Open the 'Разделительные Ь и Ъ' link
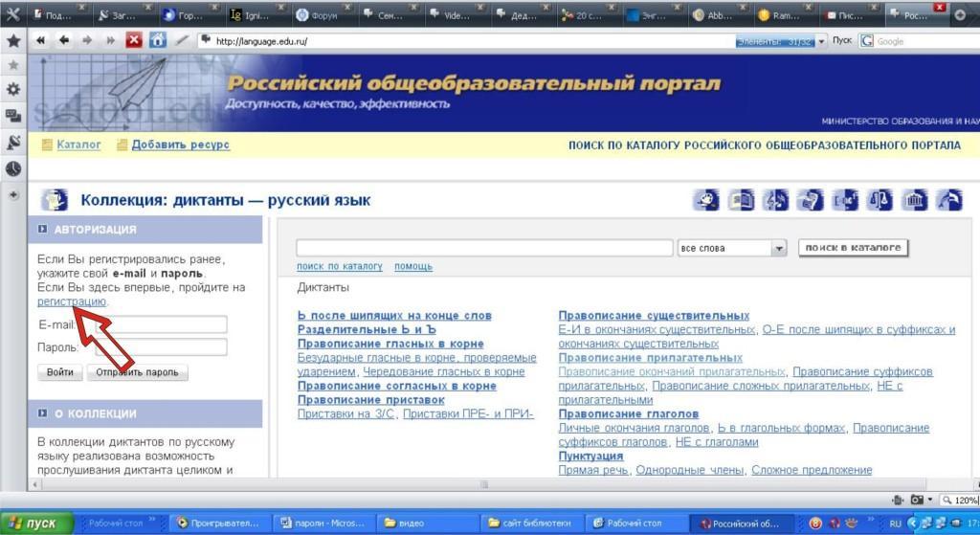Viewport: 980px width, 535px height. (x=367, y=329)
